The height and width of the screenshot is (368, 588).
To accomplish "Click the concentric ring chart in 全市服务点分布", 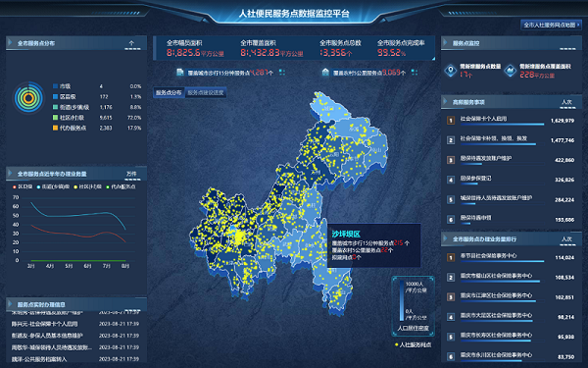I will (x=28, y=97).
